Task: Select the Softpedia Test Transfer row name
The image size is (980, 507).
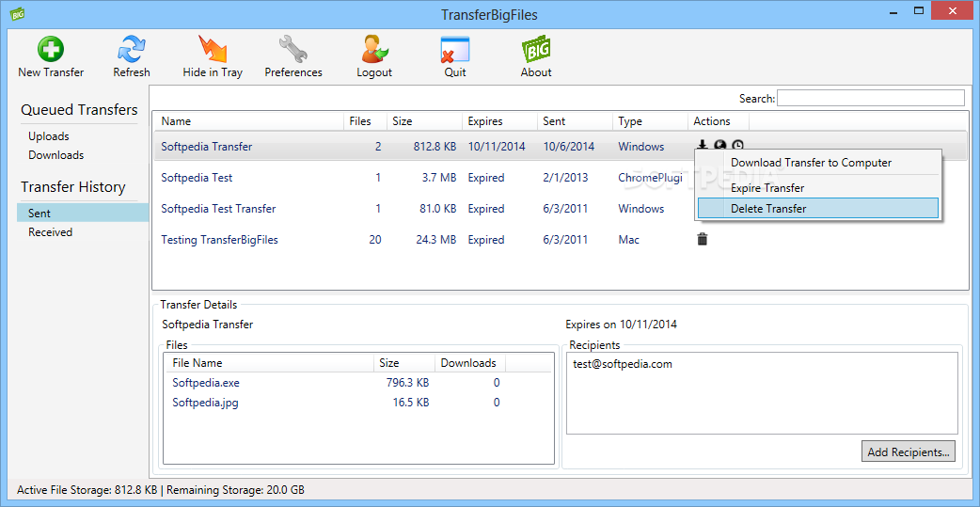Action: tap(218, 208)
